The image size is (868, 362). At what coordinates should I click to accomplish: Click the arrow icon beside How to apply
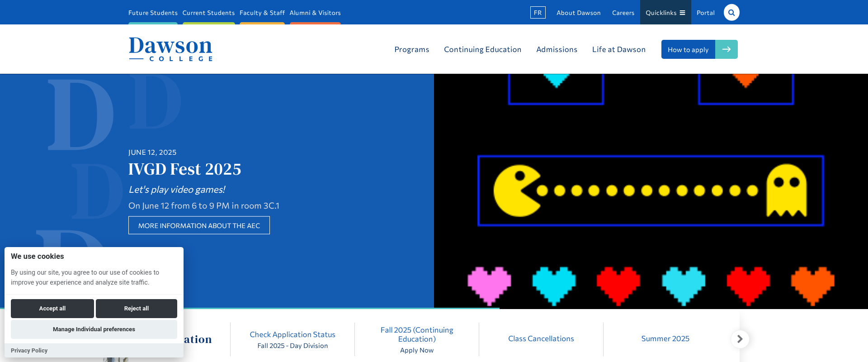[x=726, y=49]
